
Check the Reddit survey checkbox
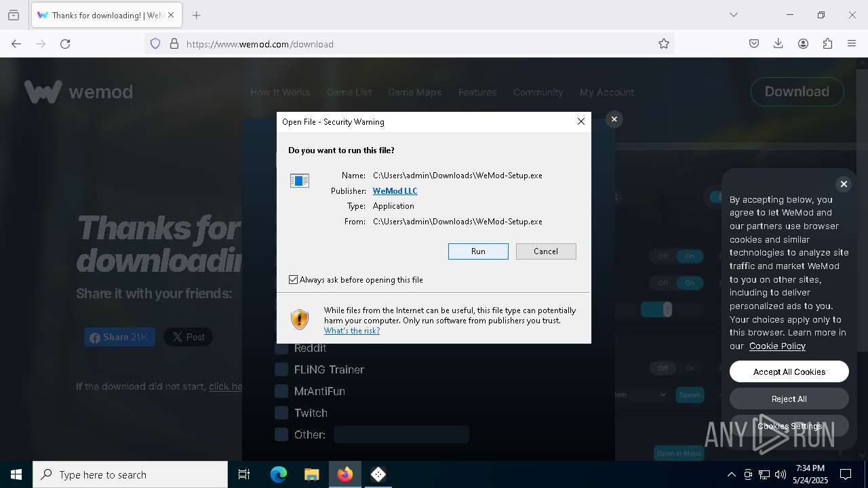tap(281, 348)
